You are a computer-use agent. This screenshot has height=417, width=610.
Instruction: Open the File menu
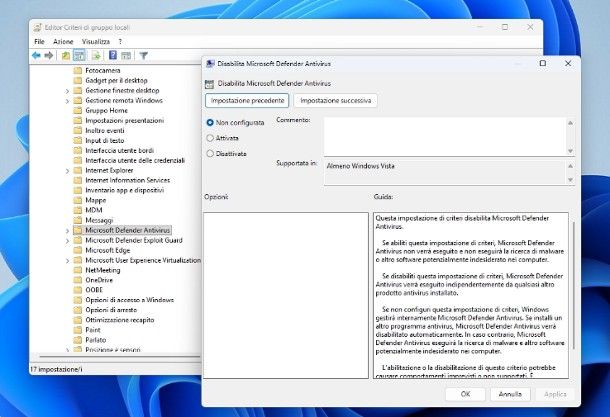(x=39, y=42)
